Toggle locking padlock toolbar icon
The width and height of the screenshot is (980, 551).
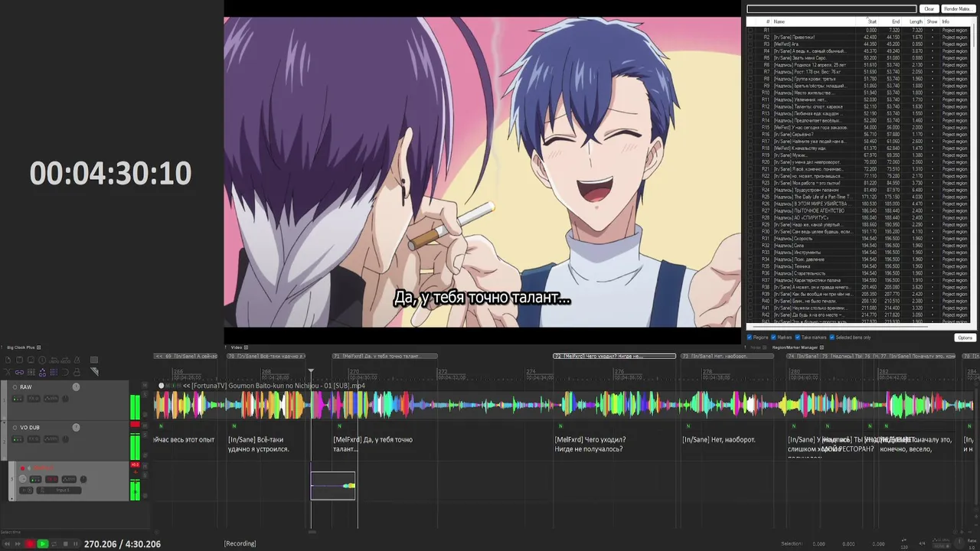click(x=77, y=372)
